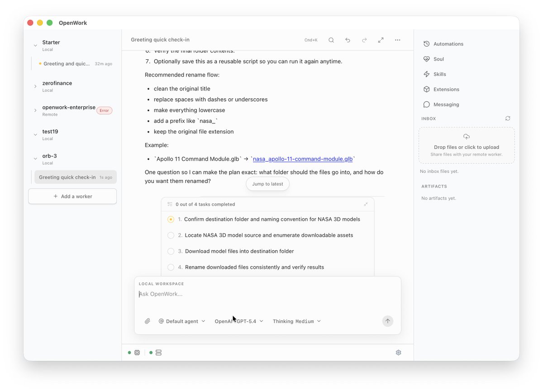Expand session to fullscreen via arrows icon
Screen dimensions: 543x392
point(381,40)
